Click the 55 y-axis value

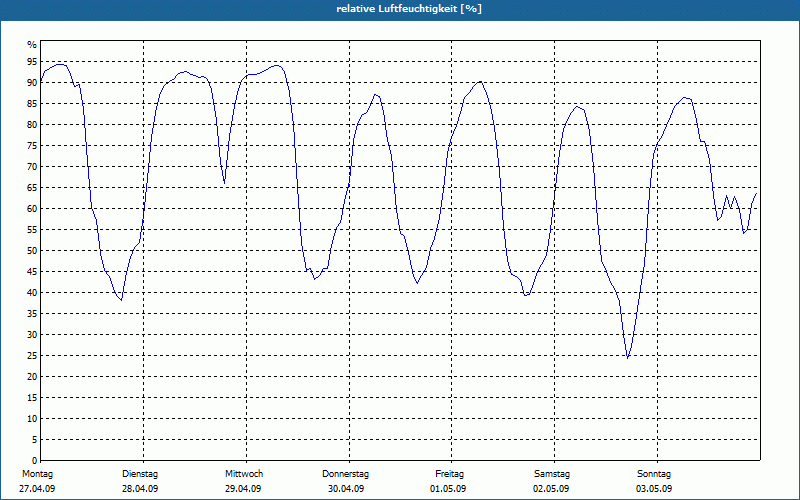coord(32,230)
